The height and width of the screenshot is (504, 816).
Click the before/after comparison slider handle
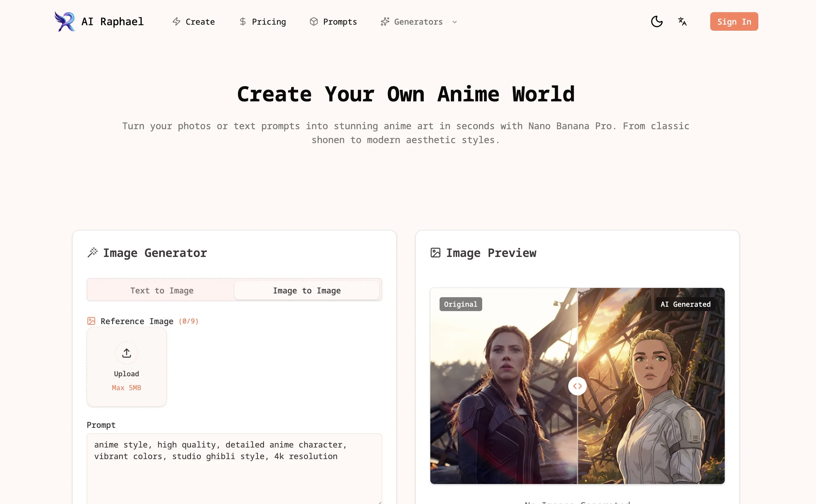[577, 386]
